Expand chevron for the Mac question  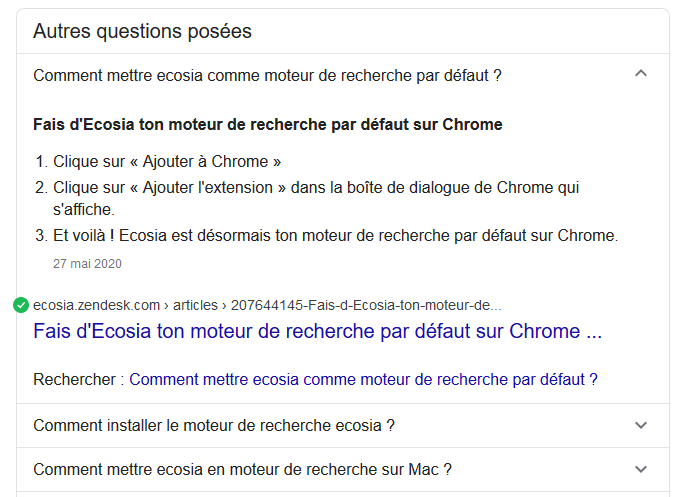tap(642, 468)
